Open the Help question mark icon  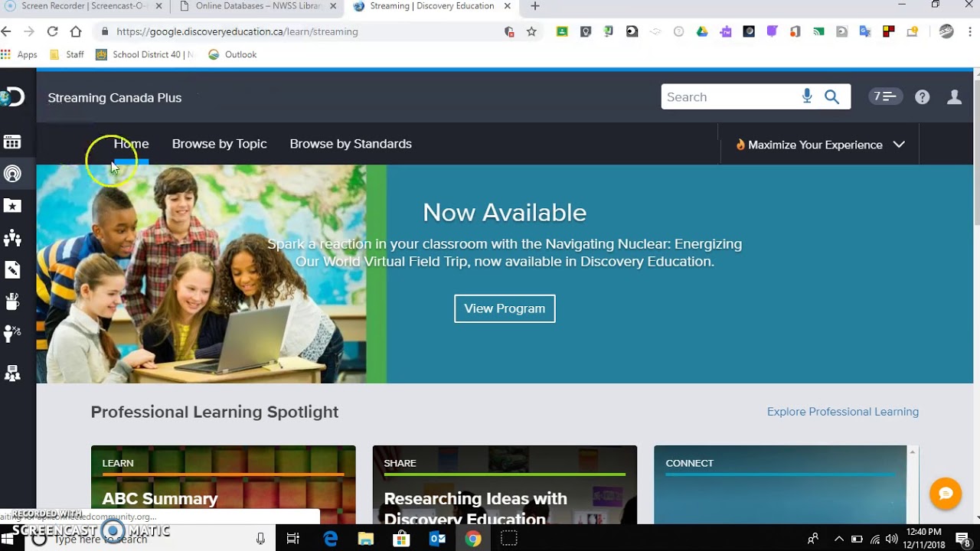tap(923, 97)
